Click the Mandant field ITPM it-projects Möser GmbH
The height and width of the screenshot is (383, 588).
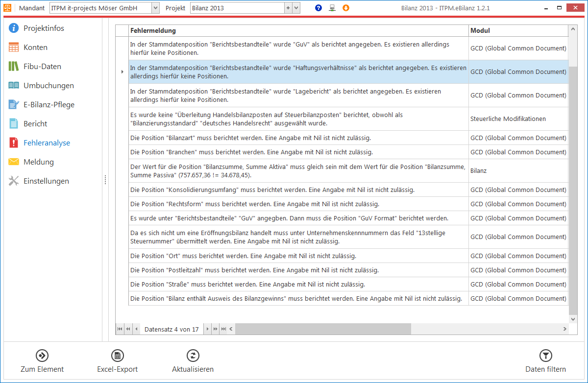(100, 8)
